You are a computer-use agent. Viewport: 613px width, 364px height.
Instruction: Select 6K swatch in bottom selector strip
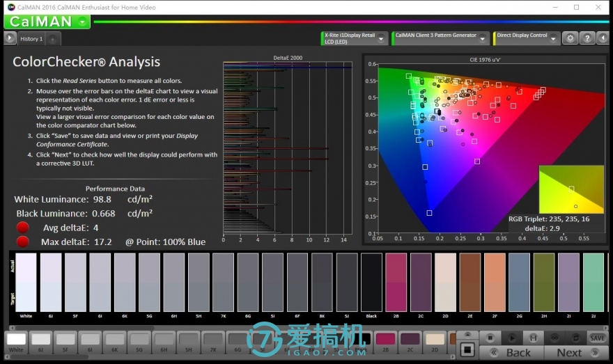tap(114, 342)
